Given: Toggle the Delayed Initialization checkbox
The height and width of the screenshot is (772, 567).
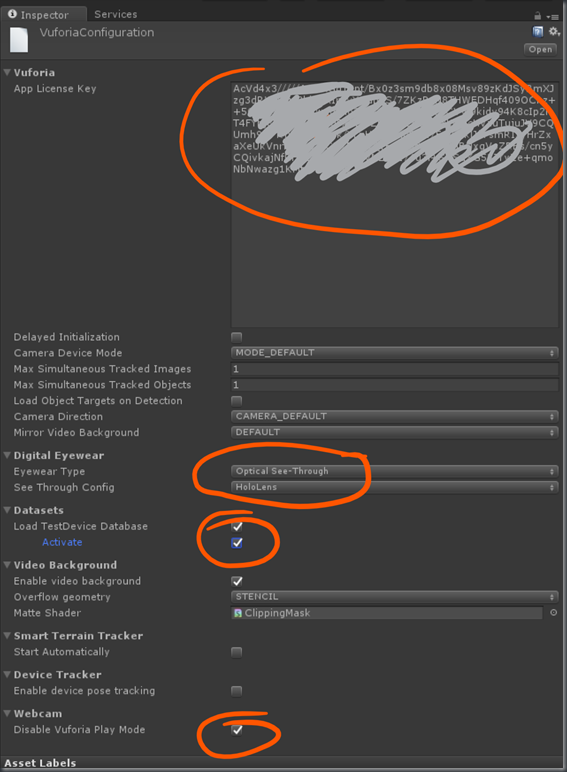Looking at the screenshot, I should coord(237,337).
